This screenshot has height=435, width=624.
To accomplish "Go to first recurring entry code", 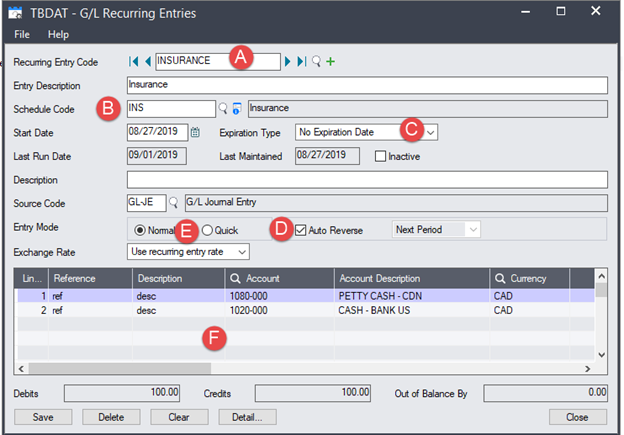I will tap(133, 61).
